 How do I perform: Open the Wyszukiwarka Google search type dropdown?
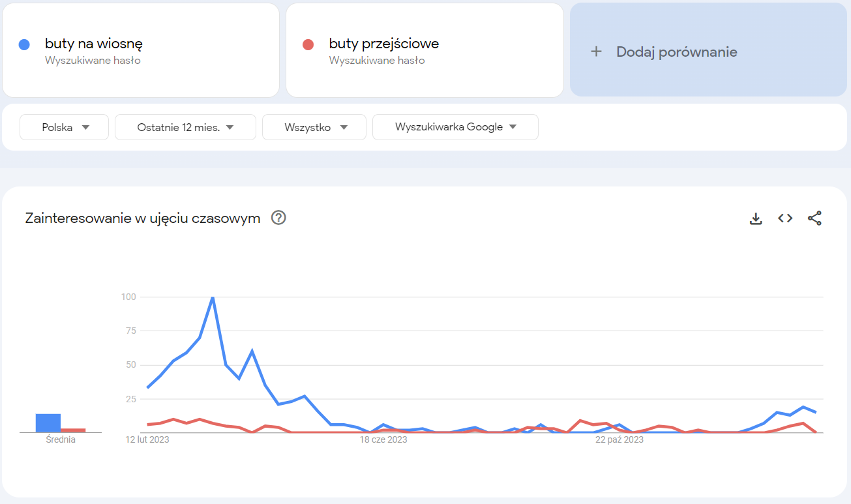[455, 127]
